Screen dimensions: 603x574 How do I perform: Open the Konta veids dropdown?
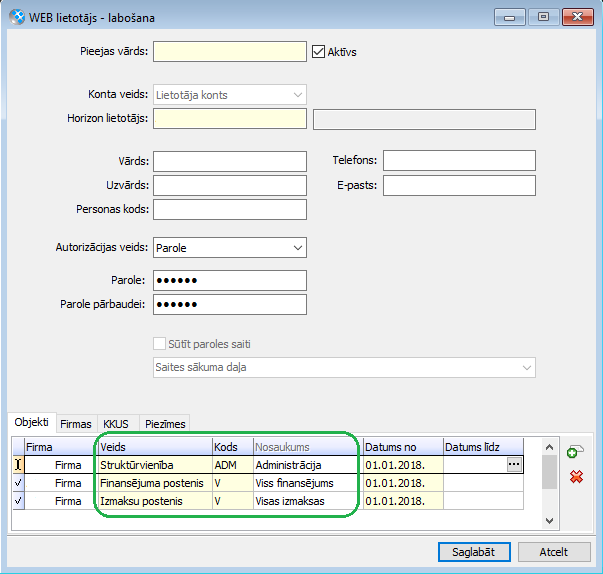point(230,95)
